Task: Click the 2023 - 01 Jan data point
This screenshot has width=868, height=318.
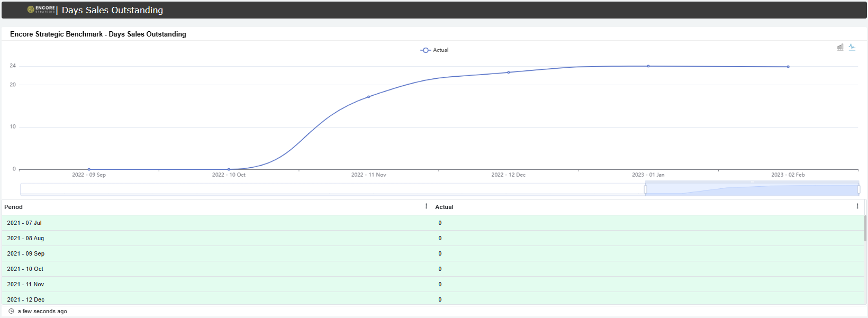Action: pos(648,66)
